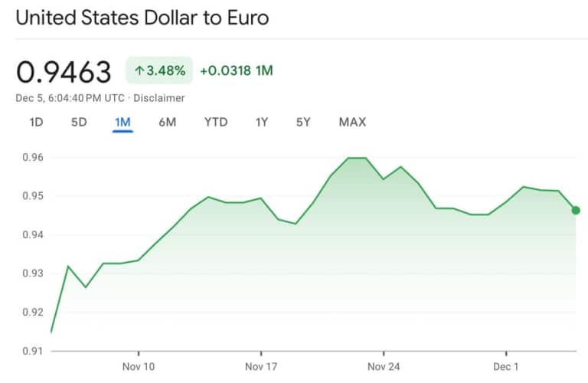
Task: Switch chart to 1Y range
Action: coord(262,122)
